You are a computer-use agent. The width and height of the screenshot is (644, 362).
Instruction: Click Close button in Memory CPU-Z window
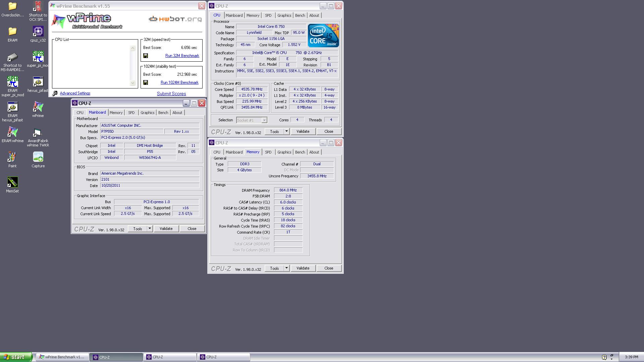(329, 268)
